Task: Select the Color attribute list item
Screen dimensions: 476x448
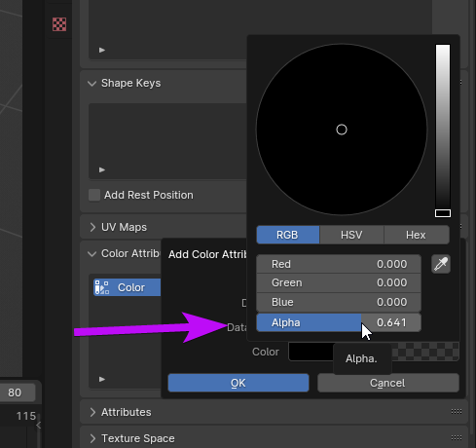Action: [128, 287]
